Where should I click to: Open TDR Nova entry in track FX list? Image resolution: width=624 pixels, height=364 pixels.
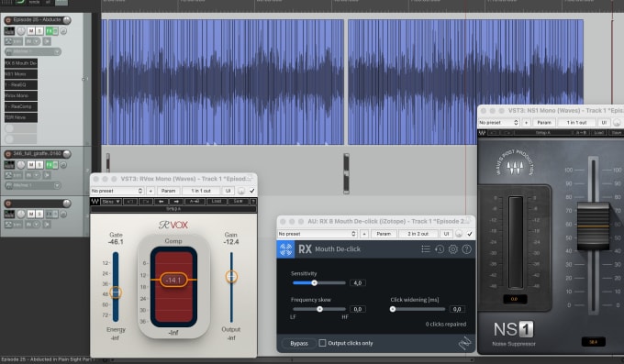point(21,117)
